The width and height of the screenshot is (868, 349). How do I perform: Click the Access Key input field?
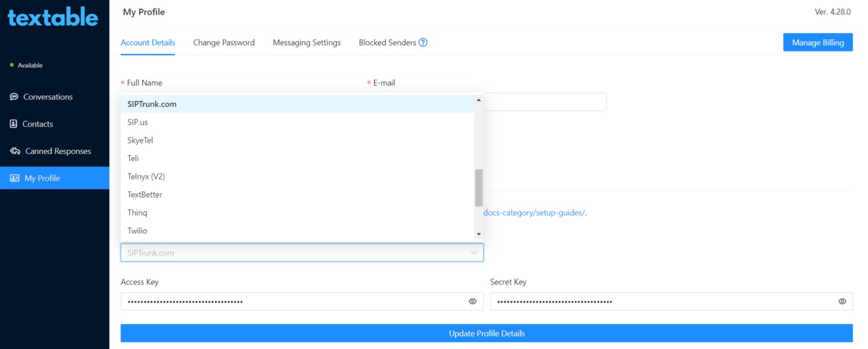click(302, 301)
